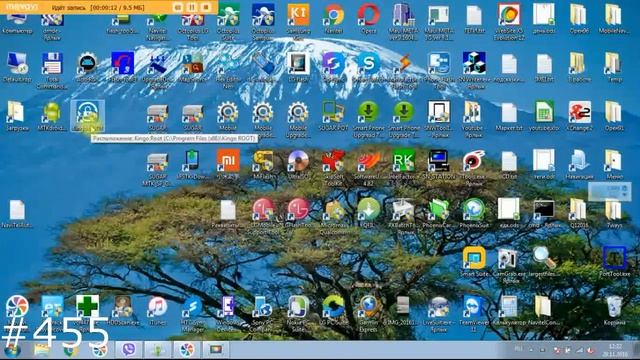Click the RU language indicator in tray

click(x=518, y=349)
